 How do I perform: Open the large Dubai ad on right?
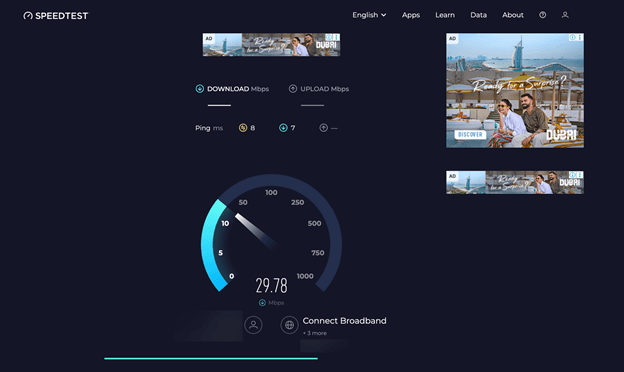click(x=515, y=90)
